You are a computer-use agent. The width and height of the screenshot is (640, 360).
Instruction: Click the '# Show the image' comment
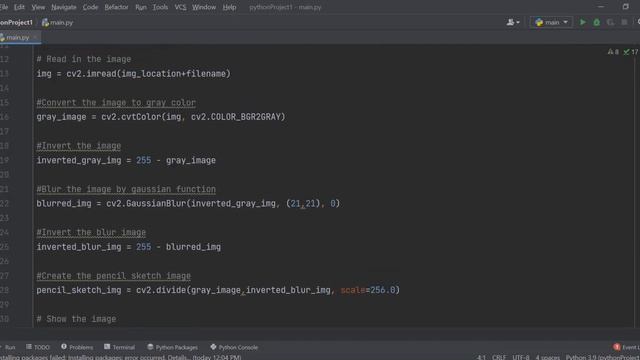pyautogui.click(x=76, y=319)
